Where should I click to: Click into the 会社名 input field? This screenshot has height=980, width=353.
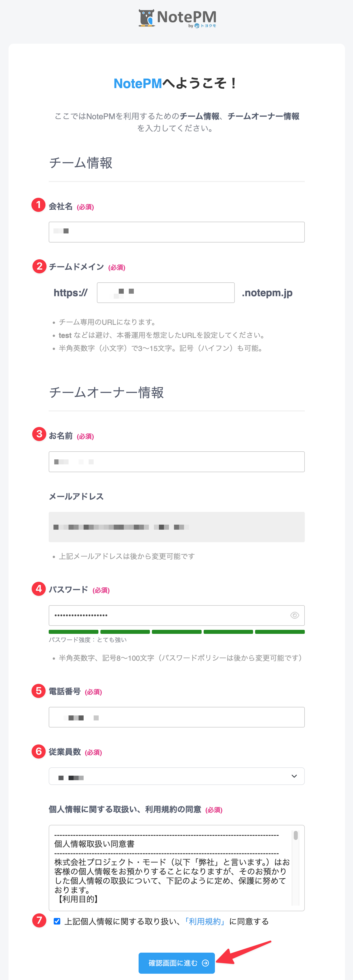point(176,232)
